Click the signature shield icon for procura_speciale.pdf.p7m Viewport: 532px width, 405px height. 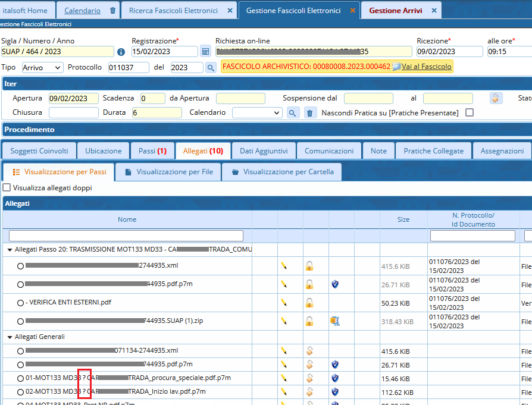pos(335,379)
